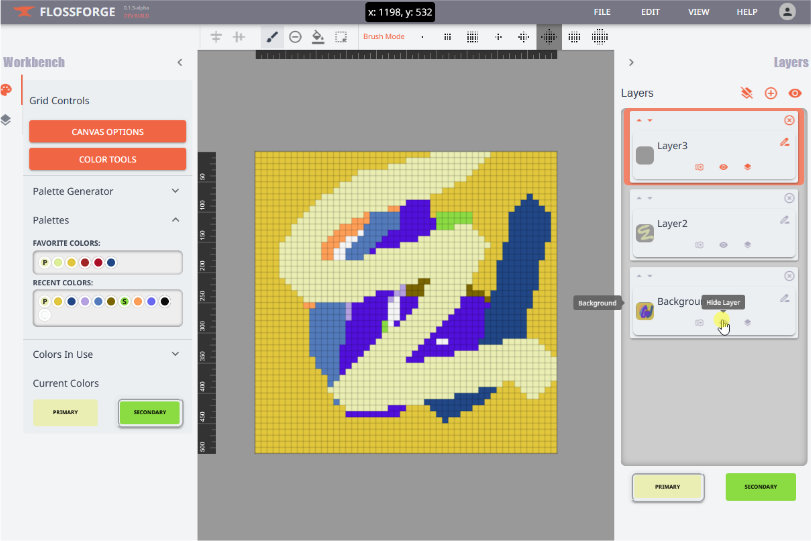The image size is (811, 541).
Task: Expand the Colors In Use section
Action: [x=175, y=354]
